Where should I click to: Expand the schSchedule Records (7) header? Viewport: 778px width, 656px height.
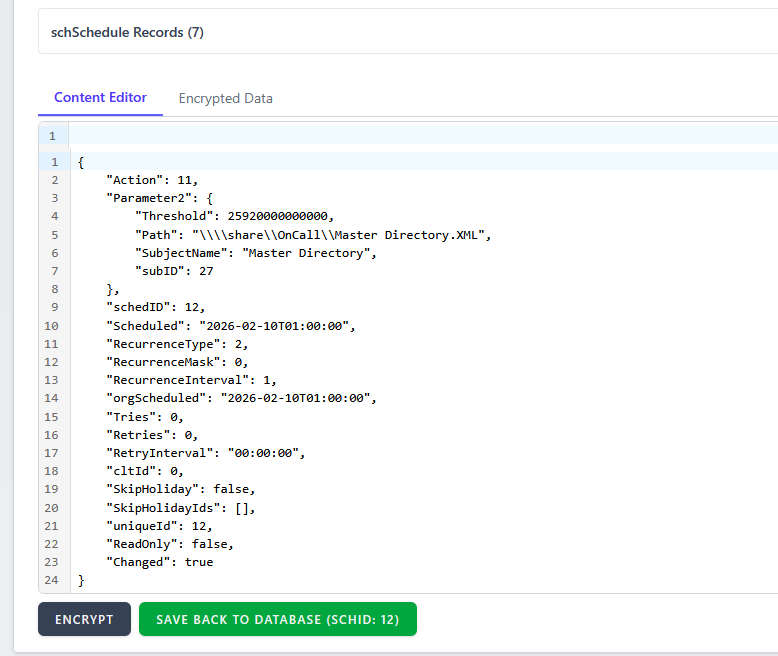[127, 32]
